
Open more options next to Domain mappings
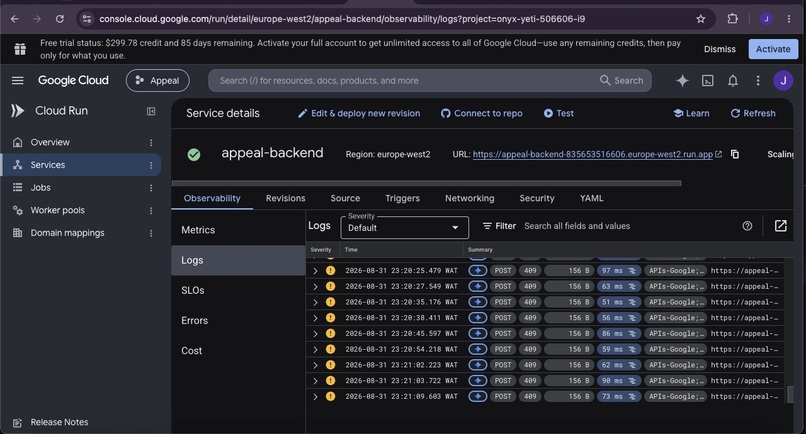pos(151,233)
